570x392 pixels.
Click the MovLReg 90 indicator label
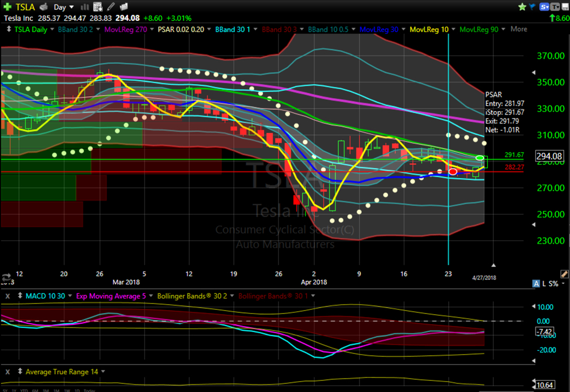(479, 29)
